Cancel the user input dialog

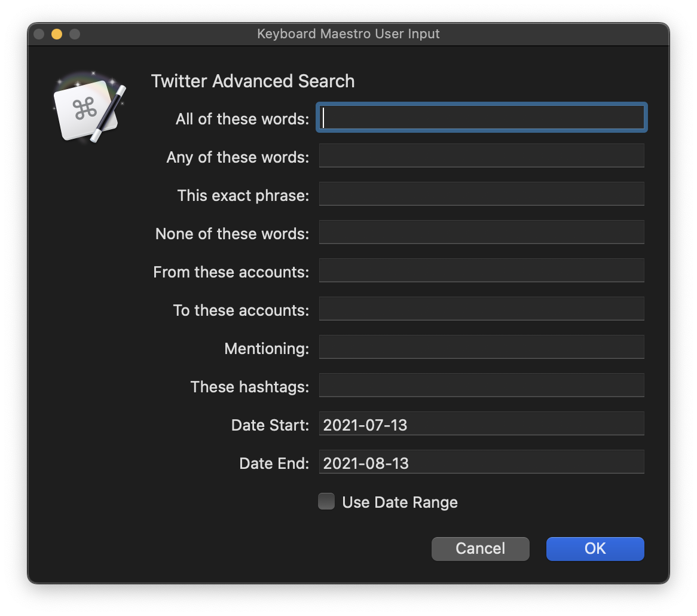(480, 549)
